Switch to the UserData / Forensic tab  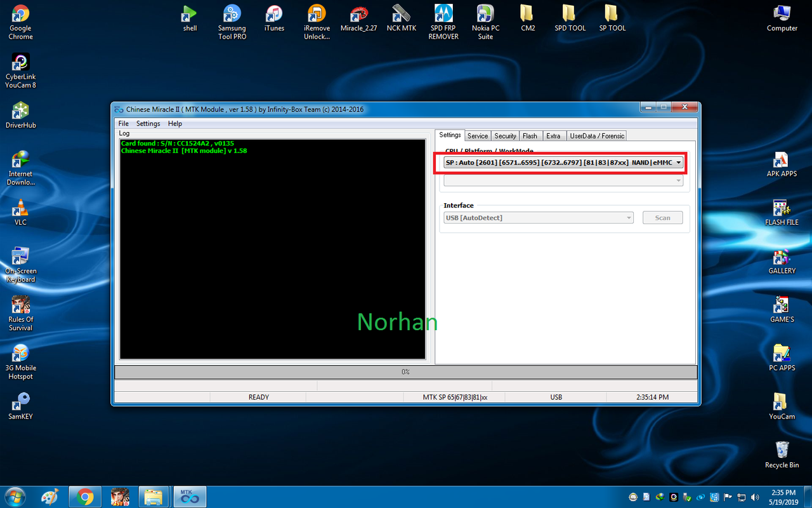pos(597,136)
